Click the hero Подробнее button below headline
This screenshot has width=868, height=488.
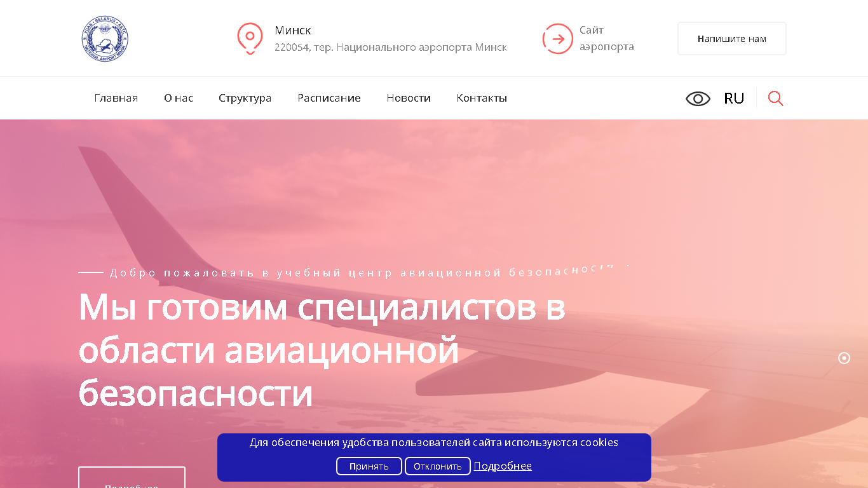click(x=132, y=478)
